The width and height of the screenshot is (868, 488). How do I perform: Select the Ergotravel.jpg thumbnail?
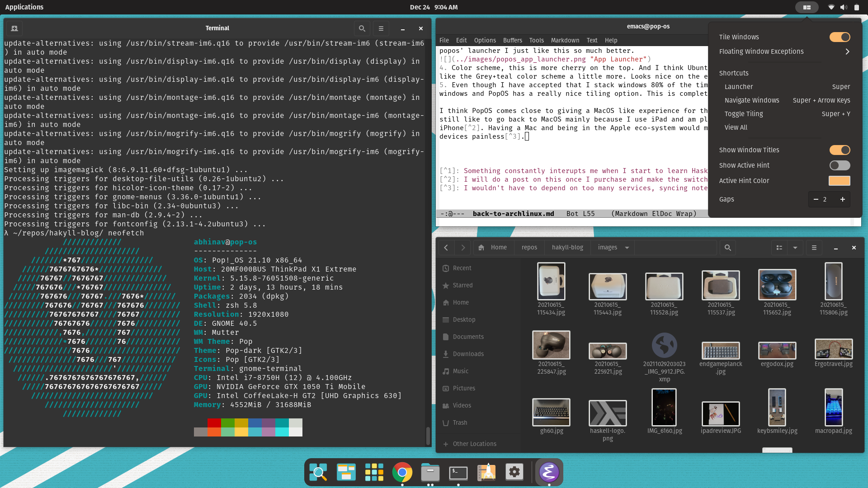833,349
